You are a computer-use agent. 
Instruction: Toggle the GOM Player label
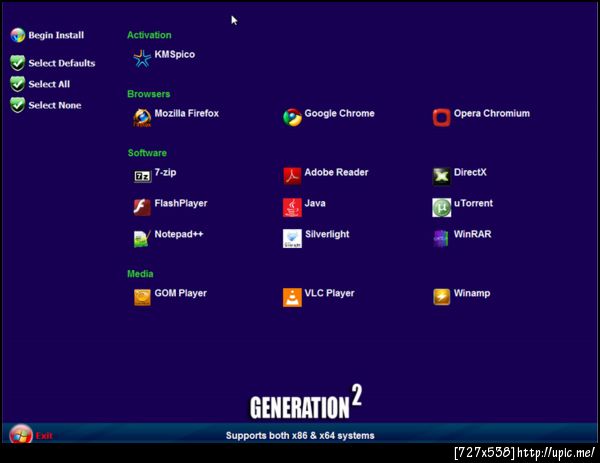181,293
